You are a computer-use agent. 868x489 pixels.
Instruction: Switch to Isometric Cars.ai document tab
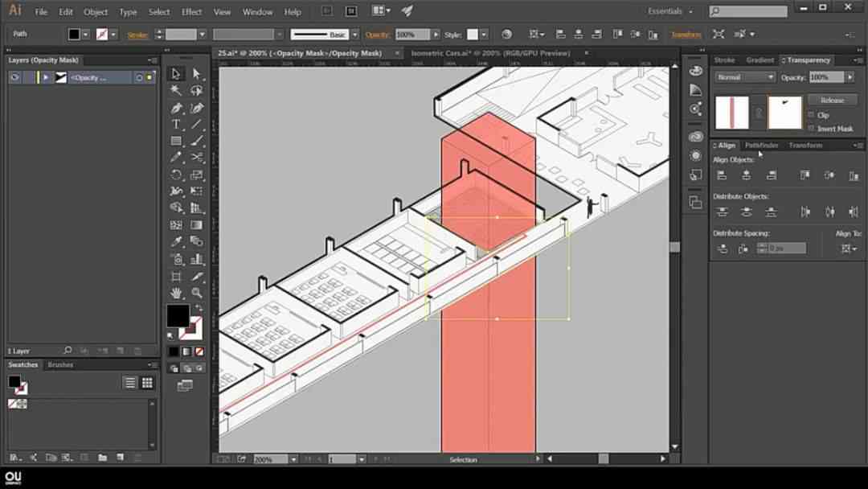[490, 53]
